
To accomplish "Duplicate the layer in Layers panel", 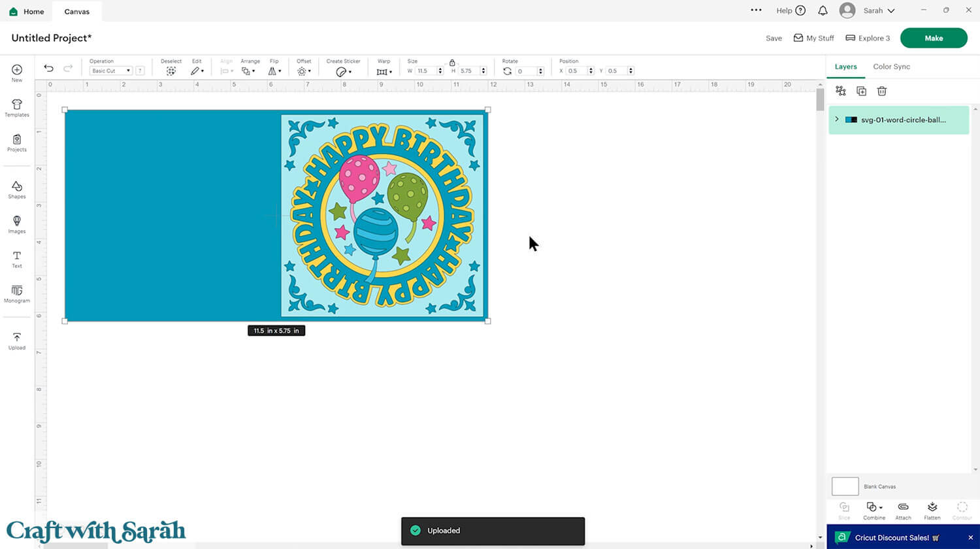I will (x=861, y=91).
